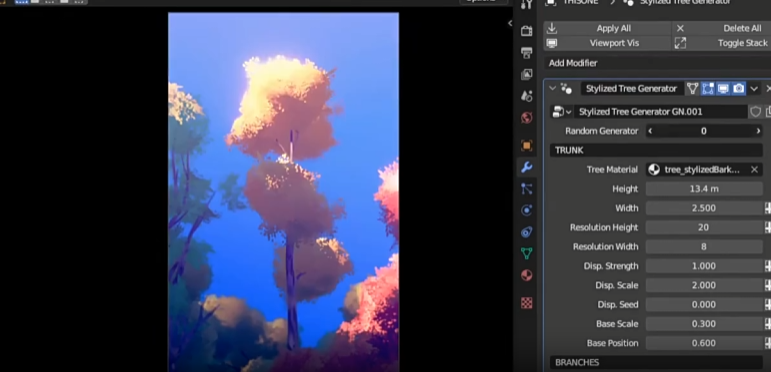Toggle modifier display in edit mode
This screenshot has height=372, width=771.
pyautogui.click(x=708, y=88)
